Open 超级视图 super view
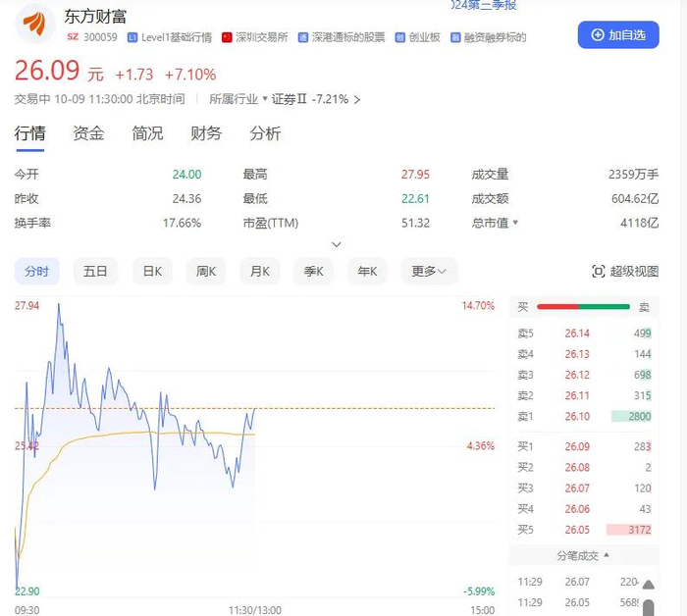Screen dimensions: 687x616 tap(625, 272)
